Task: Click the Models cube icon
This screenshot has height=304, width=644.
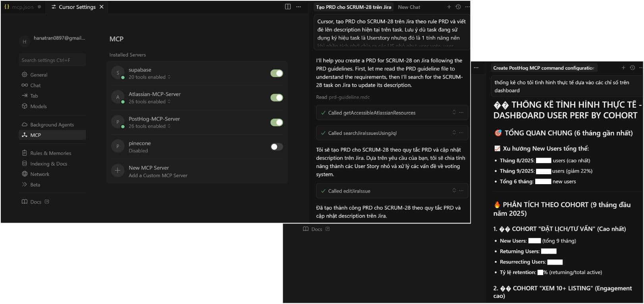Action: [x=25, y=106]
